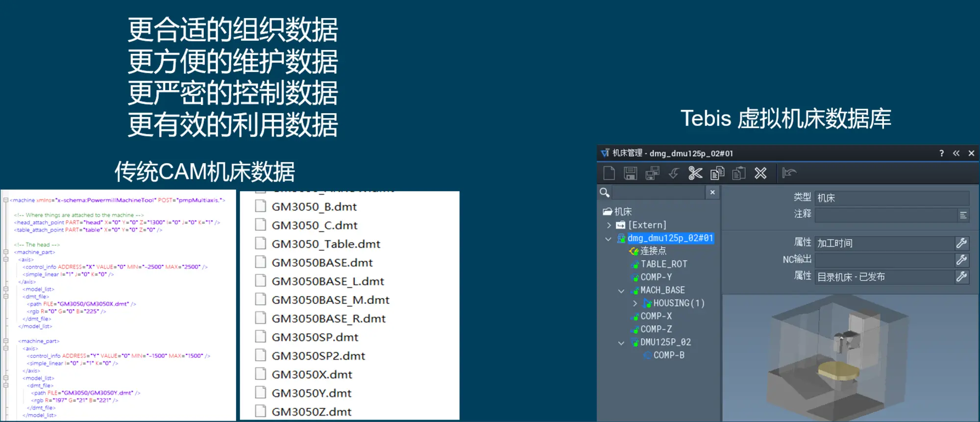Click the machine icon beside dmg_dmu125p_02#01
This screenshot has height=422, width=980.
(621, 238)
